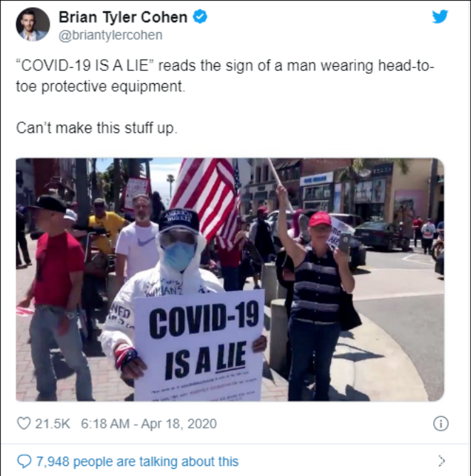The width and height of the screenshot is (471, 476).
Task: Open Brian Tyler Cohen's profile picture
Action: (33, 24)
